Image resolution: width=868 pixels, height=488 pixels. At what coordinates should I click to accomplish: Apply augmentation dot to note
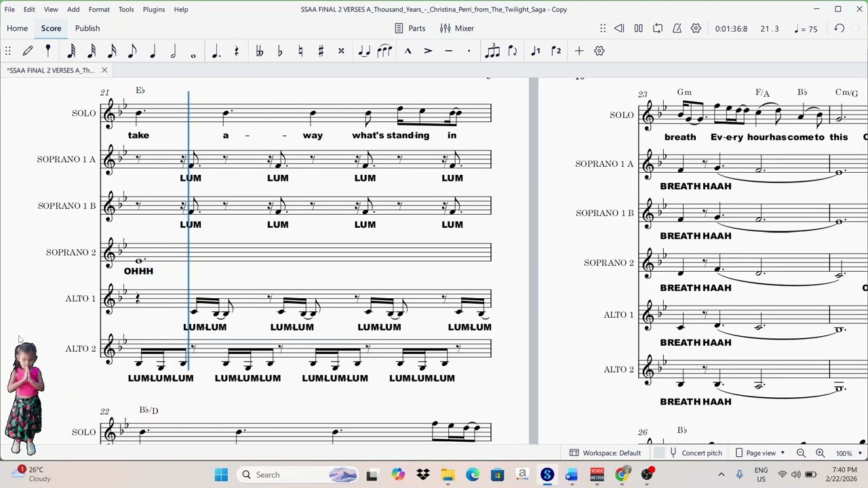pos(216,51)
